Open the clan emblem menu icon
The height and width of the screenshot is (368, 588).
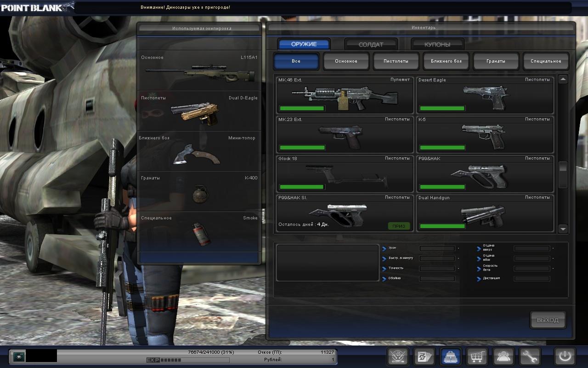[x=398, y=356]
